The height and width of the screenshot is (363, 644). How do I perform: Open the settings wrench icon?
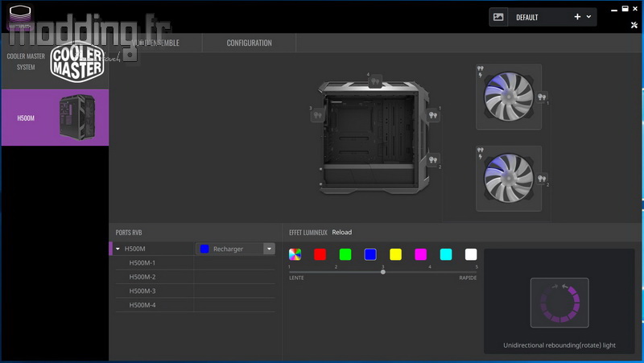634,25
